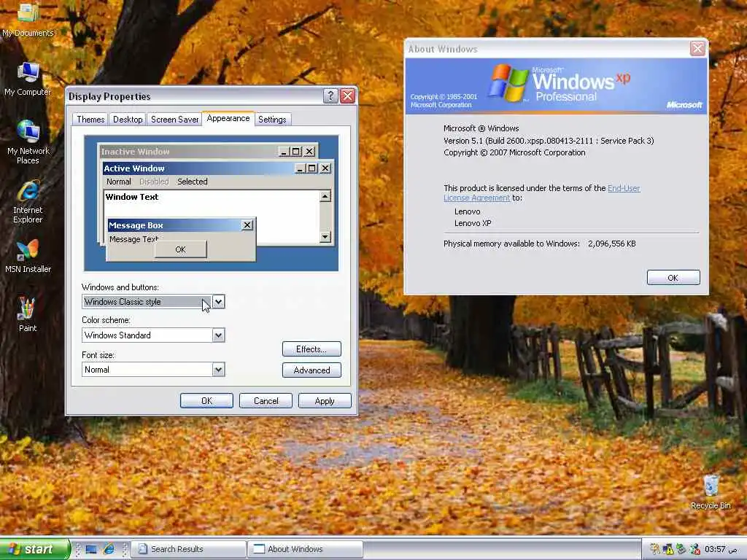Open the My Documents desktop icon
The height and width of the screenshot is (560, 747).
point(28,20)
